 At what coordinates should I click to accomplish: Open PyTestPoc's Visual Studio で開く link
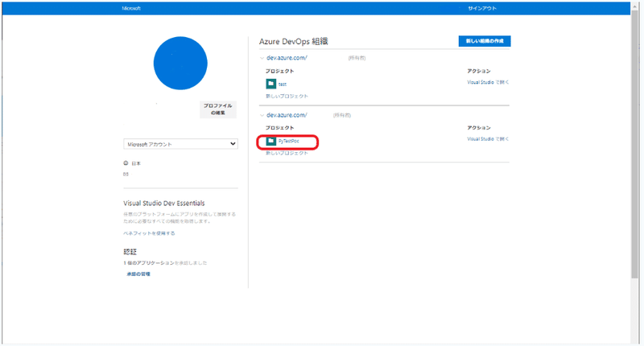(488, 138)
